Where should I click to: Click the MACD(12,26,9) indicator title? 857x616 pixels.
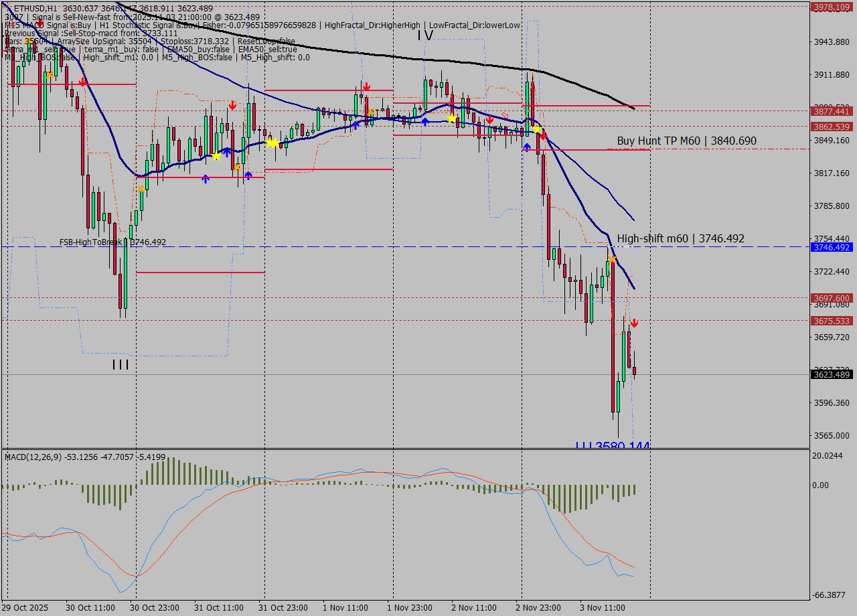tap(32, 457)
